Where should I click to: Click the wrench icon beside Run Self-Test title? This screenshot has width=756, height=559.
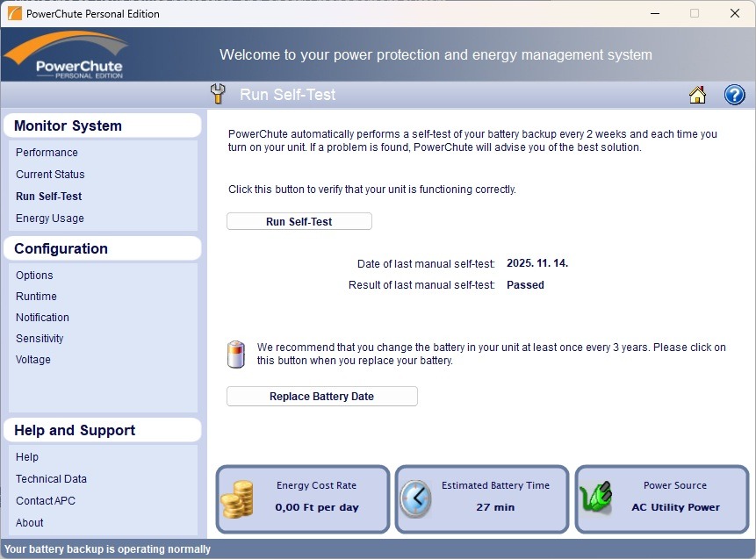click(x=218, y=94)
